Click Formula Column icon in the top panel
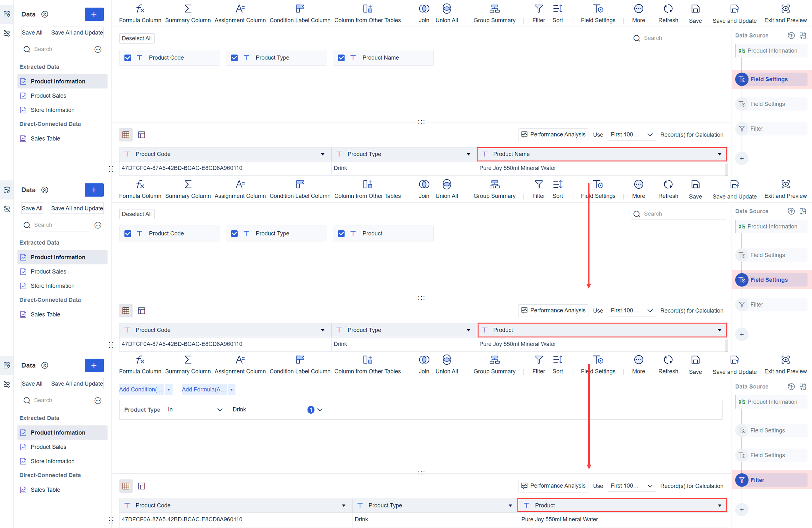The image size is (812, 528). point(140,9)
